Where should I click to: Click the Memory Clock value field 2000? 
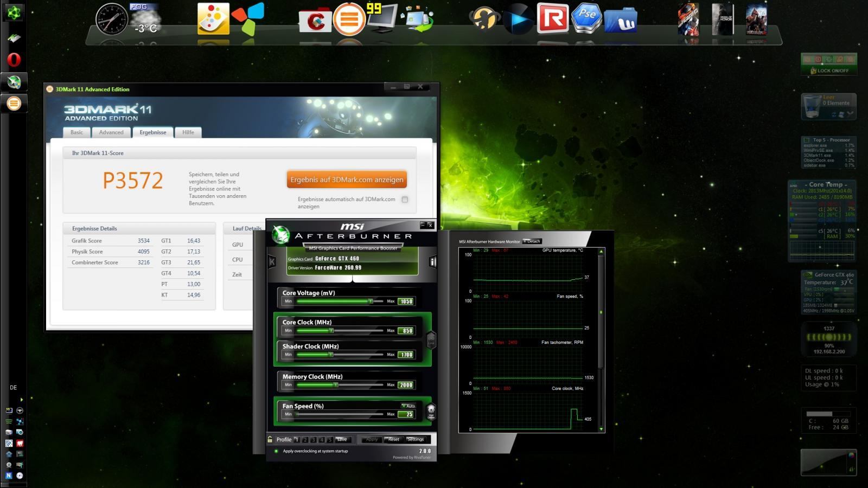tap(406, 385)
